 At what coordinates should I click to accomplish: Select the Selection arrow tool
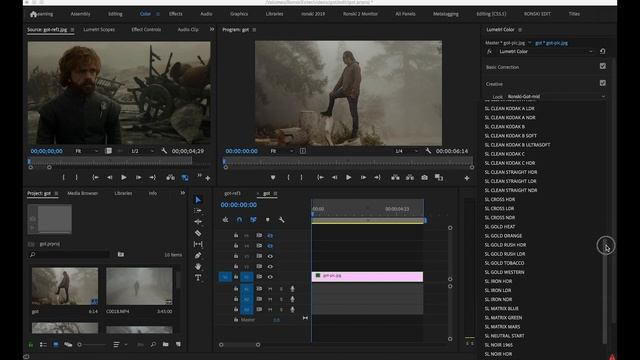click(x=198, y=200)
